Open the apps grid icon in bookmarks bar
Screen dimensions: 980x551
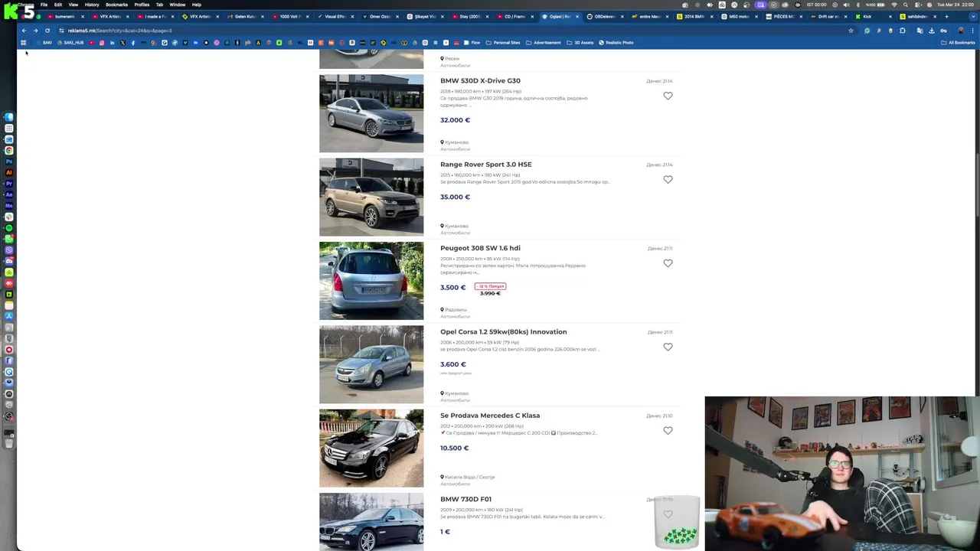(x=23, y=43)
